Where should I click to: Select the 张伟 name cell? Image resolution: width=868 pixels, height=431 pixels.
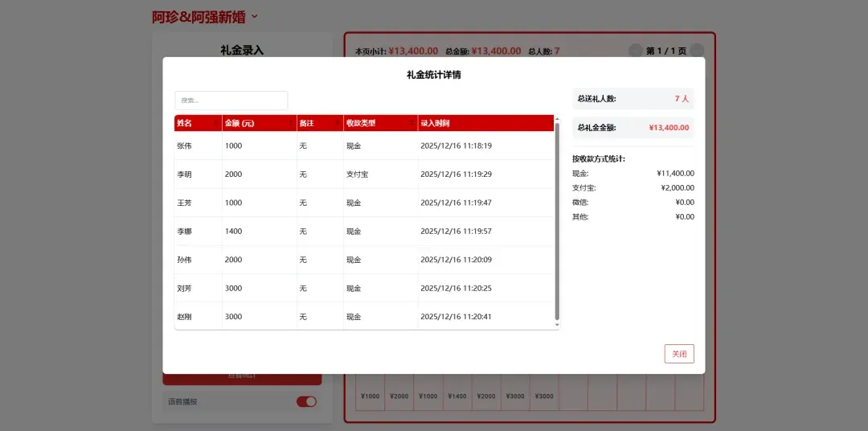click(x=199, y=146)
